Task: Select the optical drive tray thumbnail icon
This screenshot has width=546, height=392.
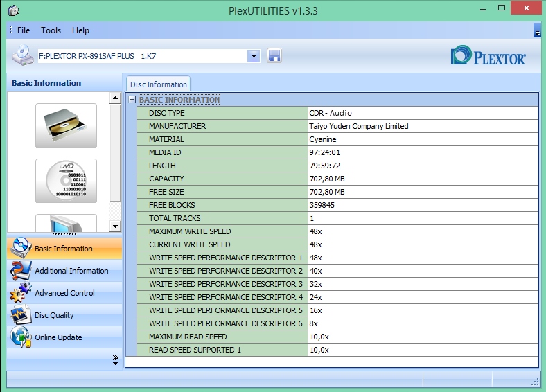Action: point(66,125)
